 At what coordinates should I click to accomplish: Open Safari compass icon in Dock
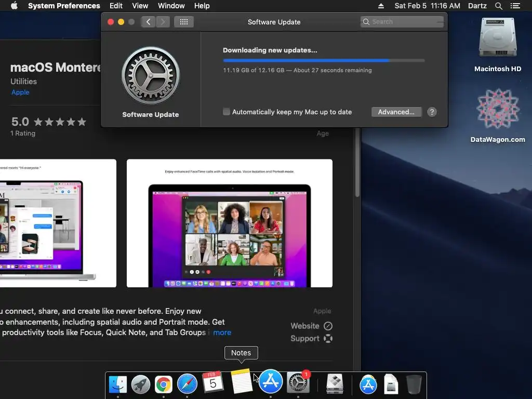tap(187, 384)
